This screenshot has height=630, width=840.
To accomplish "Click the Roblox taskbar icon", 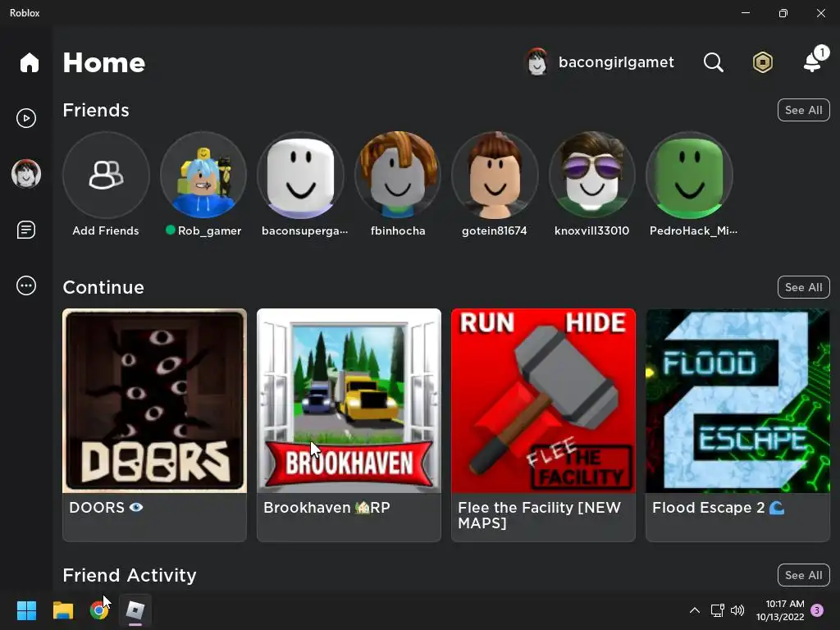I will coord(135,610).
